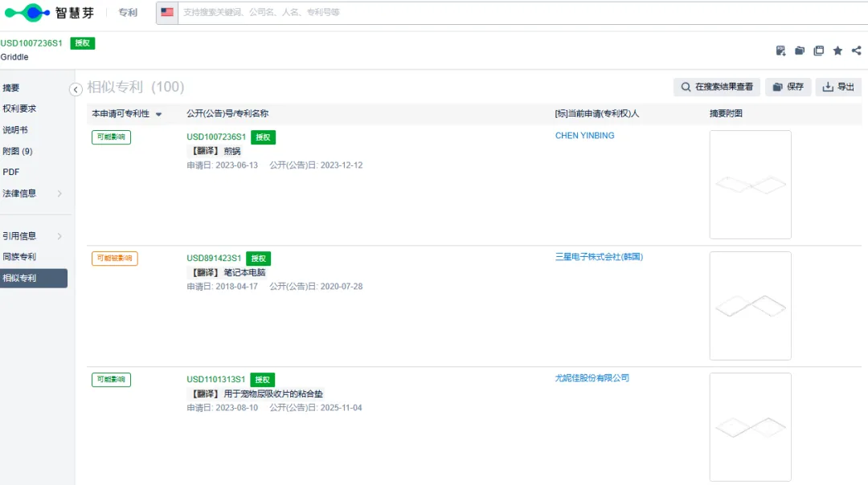The width and height of the screenshot is (868, 485).
Task: Click the 可能影响 tag in USD1007236S1 row
Action: coord(111,137)
